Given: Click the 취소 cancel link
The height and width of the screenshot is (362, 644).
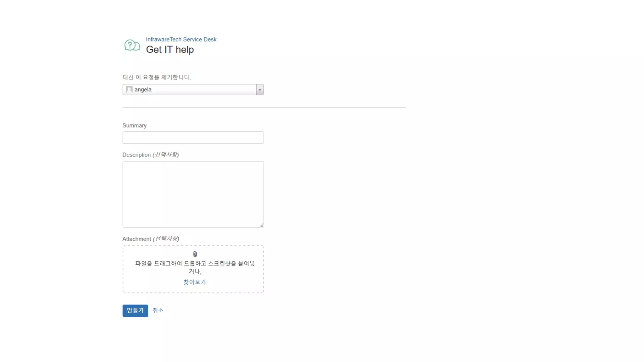Looking at the screenshot, I should pos(158,310).
